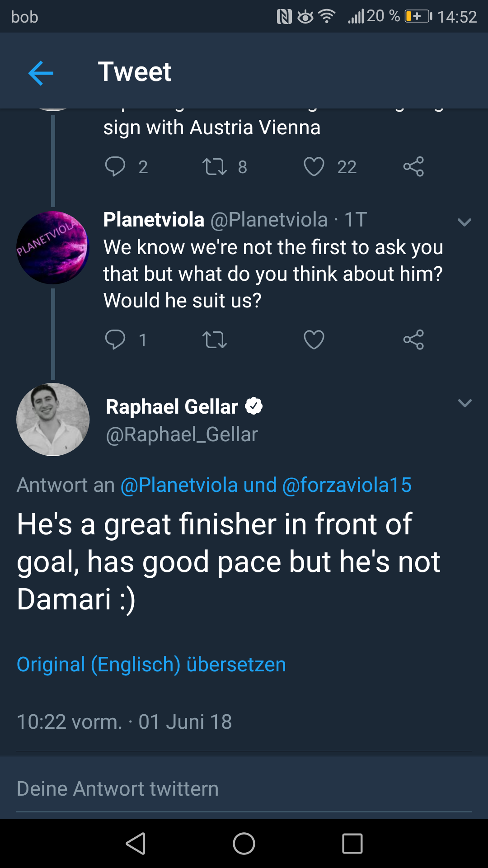
Task: Open the @Planetviola mention link
Action: click(x=179, y=485)
